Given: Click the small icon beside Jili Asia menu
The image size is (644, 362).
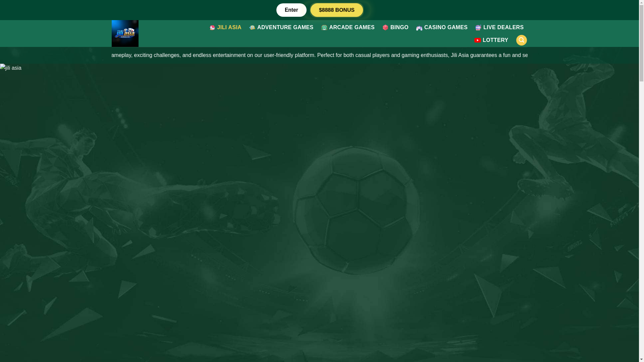Looking at the screenshot, I should (212, 27).
